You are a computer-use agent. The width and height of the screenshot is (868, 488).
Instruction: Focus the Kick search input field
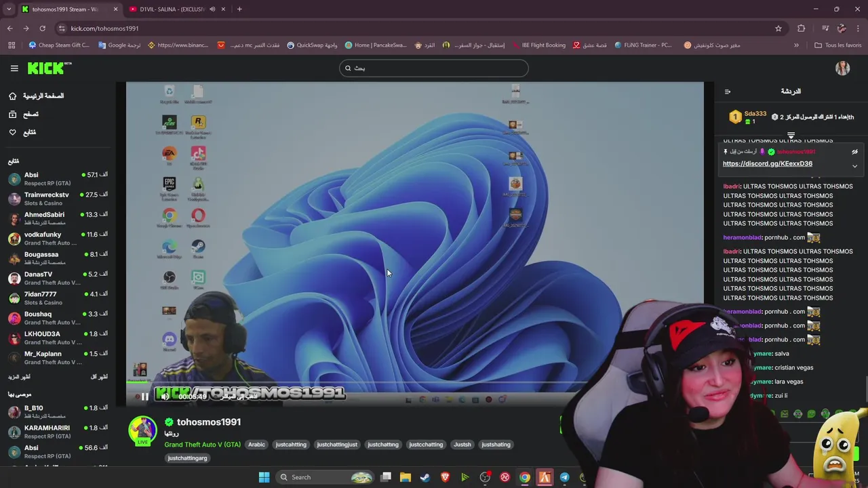tap(434, 68)
